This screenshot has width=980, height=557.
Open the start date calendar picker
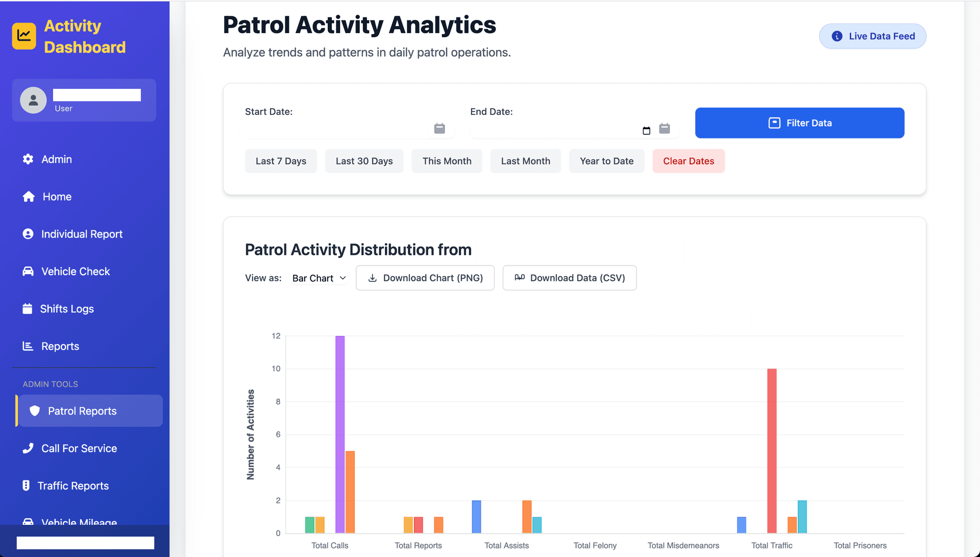[439, 129]
